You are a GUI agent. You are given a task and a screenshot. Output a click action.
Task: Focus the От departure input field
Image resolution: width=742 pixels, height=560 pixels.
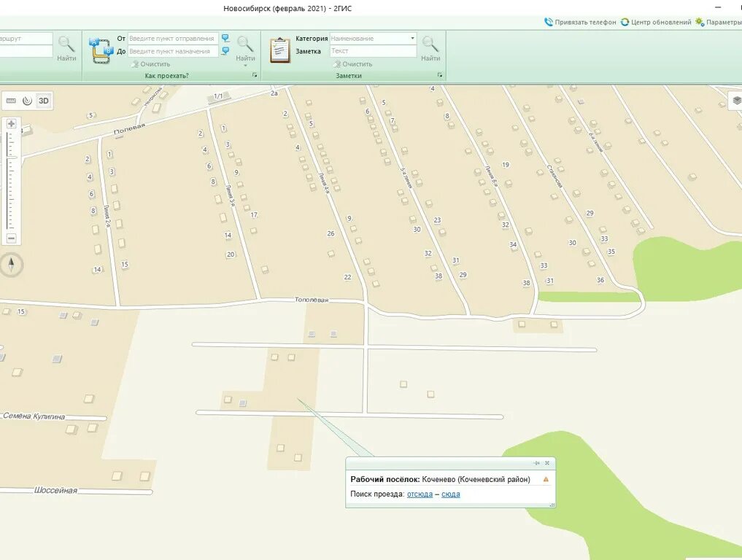173,39
